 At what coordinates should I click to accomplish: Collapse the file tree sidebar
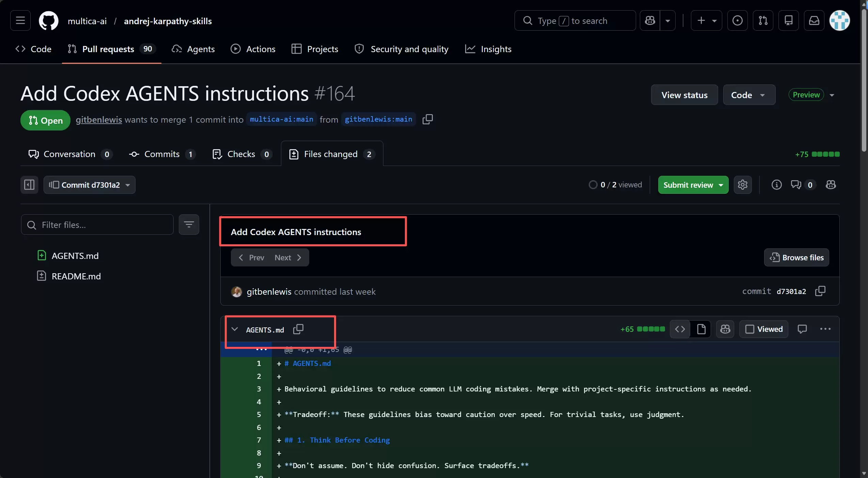click(x=29, y=185)
